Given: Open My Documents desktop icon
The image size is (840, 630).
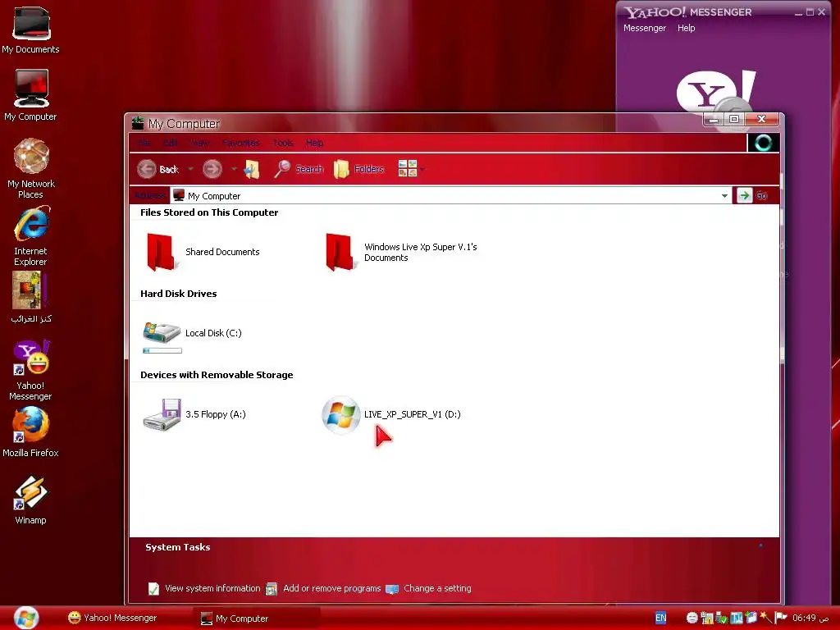Looking at the screenshot, I should [30, 30].
